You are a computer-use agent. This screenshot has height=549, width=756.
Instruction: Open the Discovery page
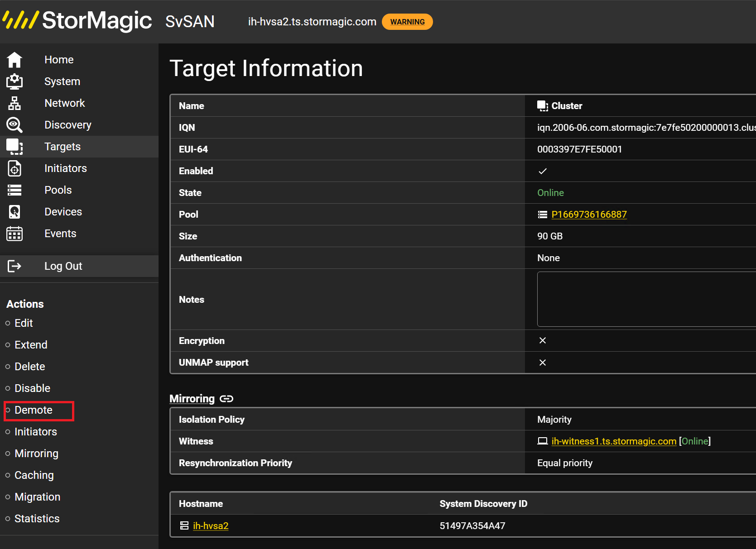coord(68,125)
